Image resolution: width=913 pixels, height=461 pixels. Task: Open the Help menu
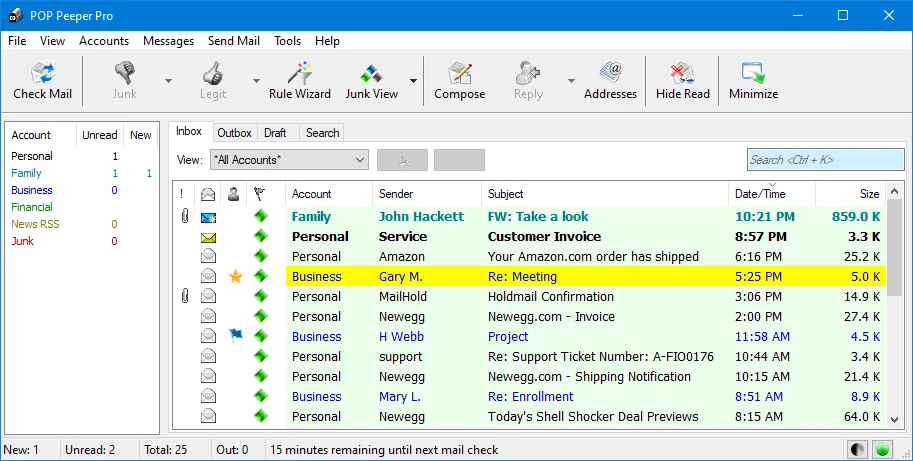coord(327,41)
